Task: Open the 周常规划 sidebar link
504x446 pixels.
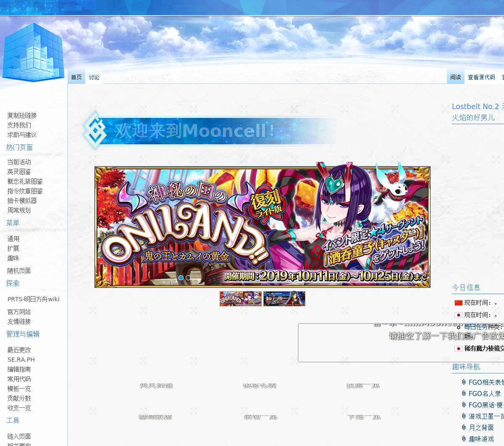Action: 19,210
